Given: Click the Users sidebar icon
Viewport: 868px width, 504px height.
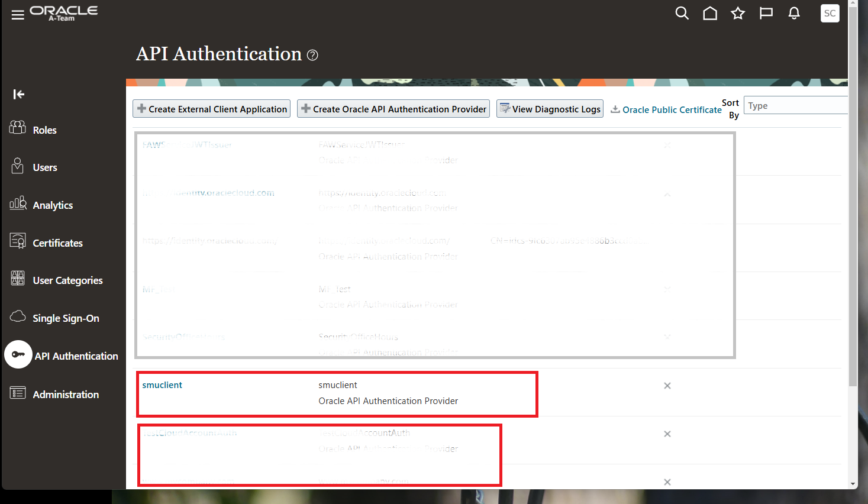Looking at the screenshot, I should pos(18,166).
